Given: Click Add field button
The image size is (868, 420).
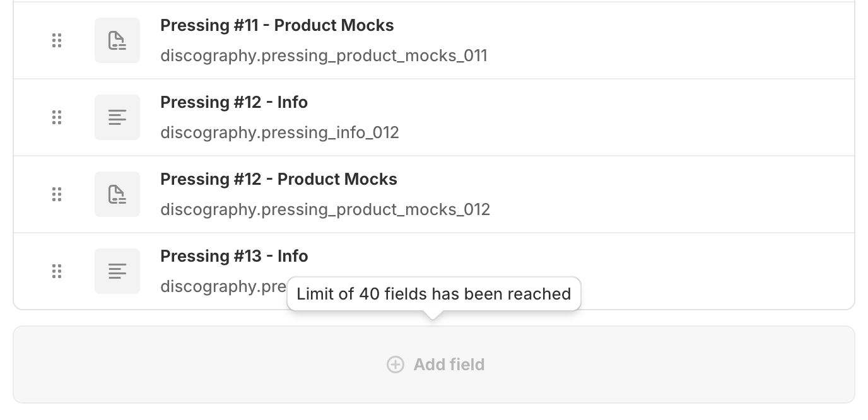Looking at the screenshot, I should (x=449, y=365).
